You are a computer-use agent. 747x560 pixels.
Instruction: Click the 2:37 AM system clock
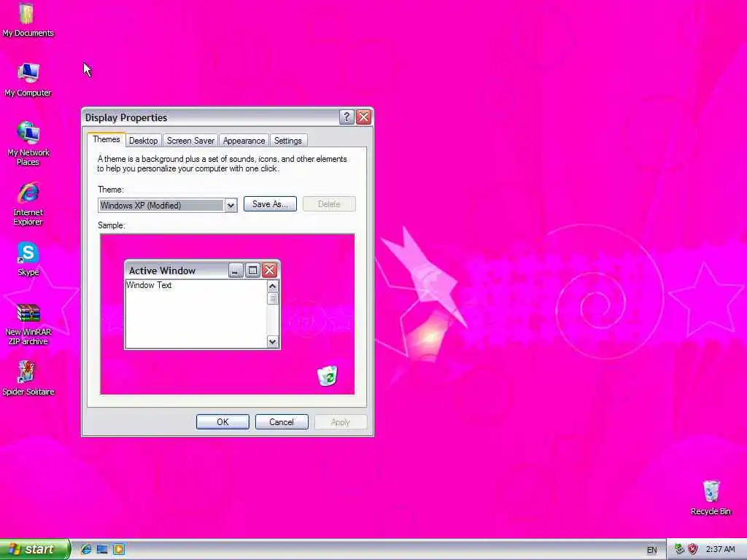[x=720, y=549]
